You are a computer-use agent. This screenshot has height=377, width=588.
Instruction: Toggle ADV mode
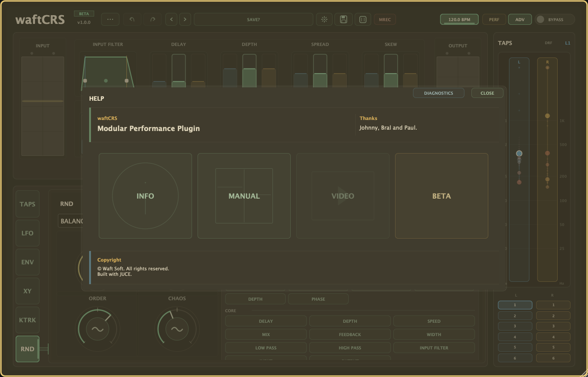click(520, 19)
